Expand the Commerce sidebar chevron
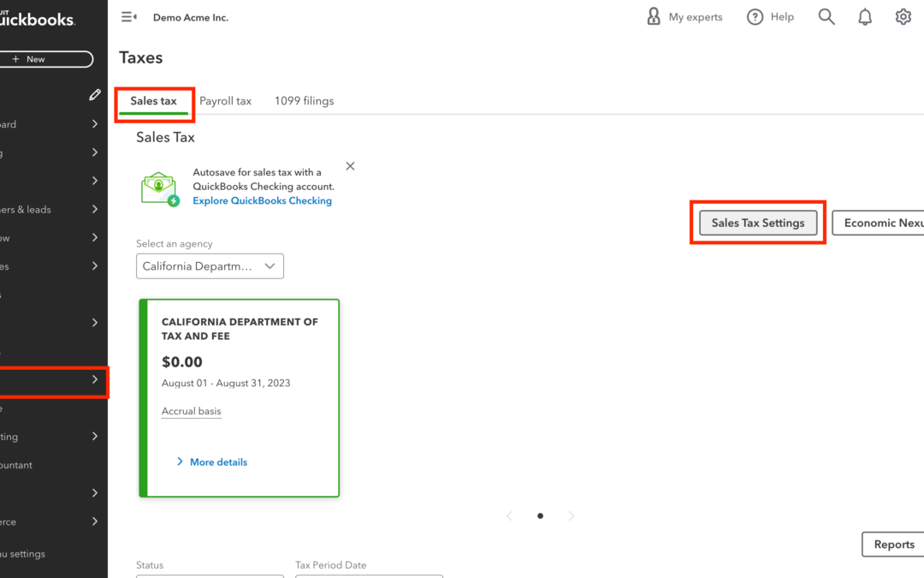The image size is (924, 578). [95, 521]
